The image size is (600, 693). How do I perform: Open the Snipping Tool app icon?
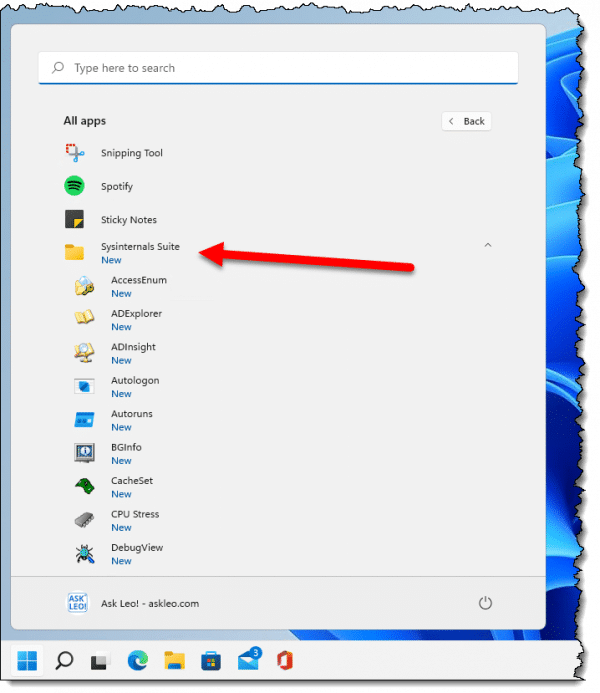point(75,152)
